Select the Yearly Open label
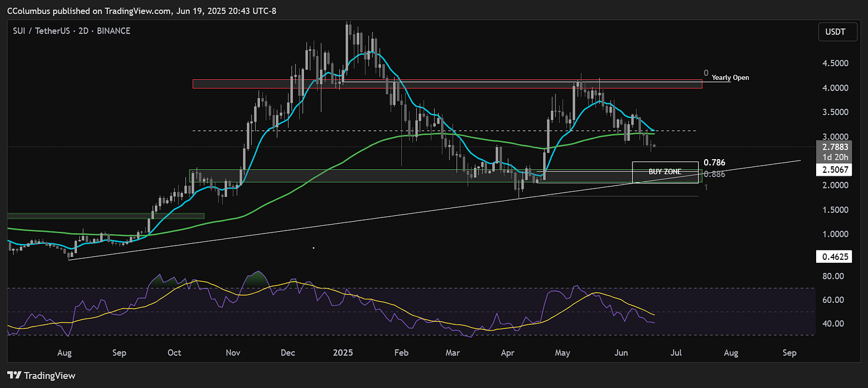 click(730, 77)
